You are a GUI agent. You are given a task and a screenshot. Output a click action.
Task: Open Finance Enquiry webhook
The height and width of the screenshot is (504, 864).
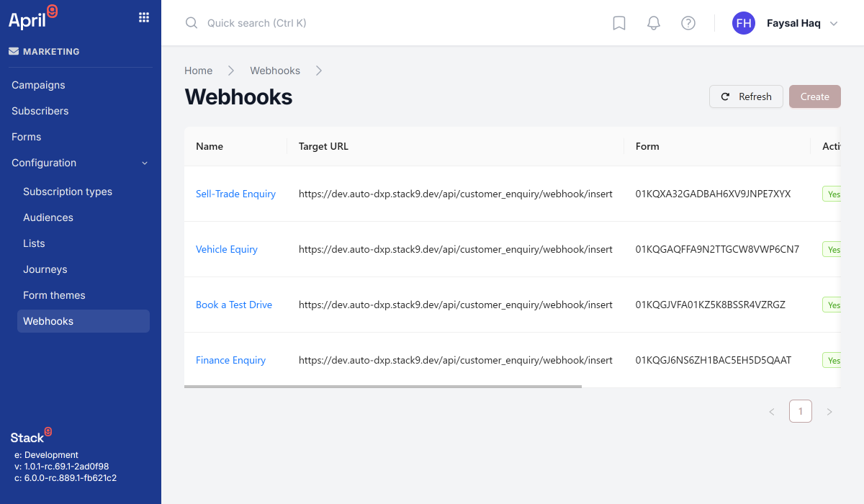[230, 360]
